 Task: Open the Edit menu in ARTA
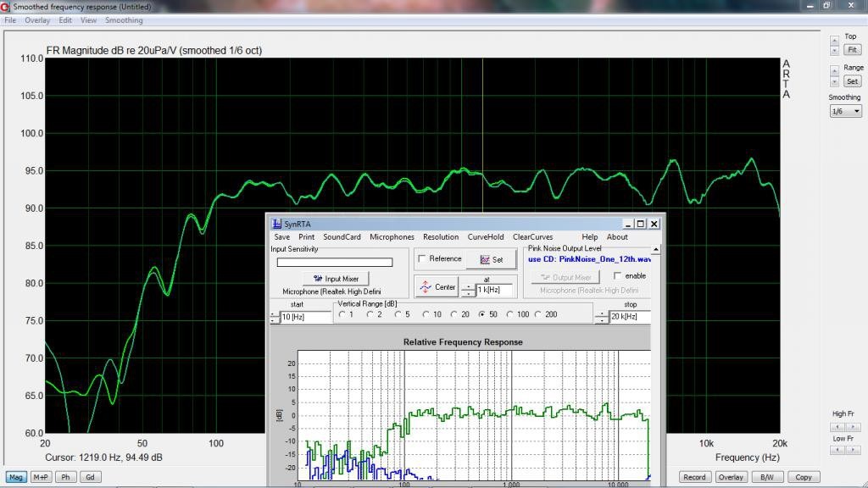click(65, 20)
